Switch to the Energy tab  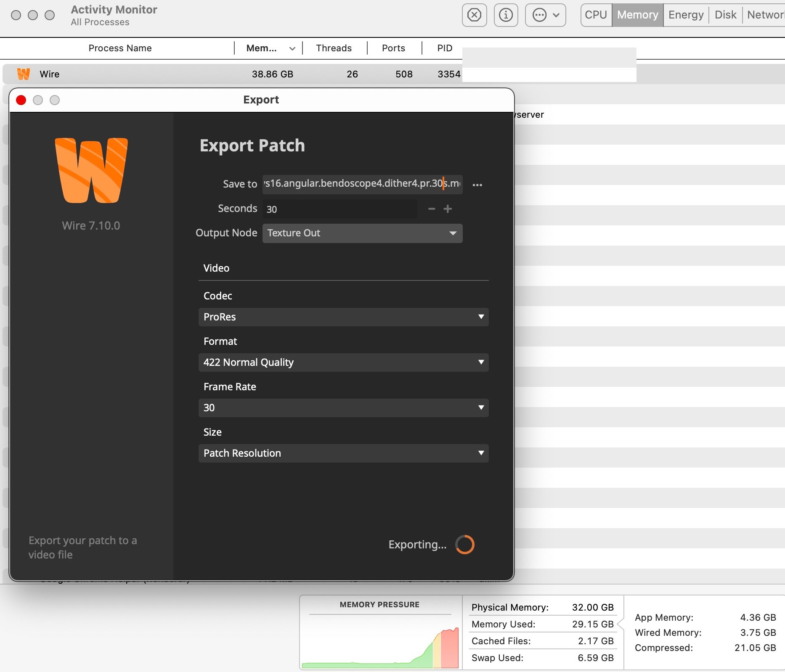[x=686, y=15]
